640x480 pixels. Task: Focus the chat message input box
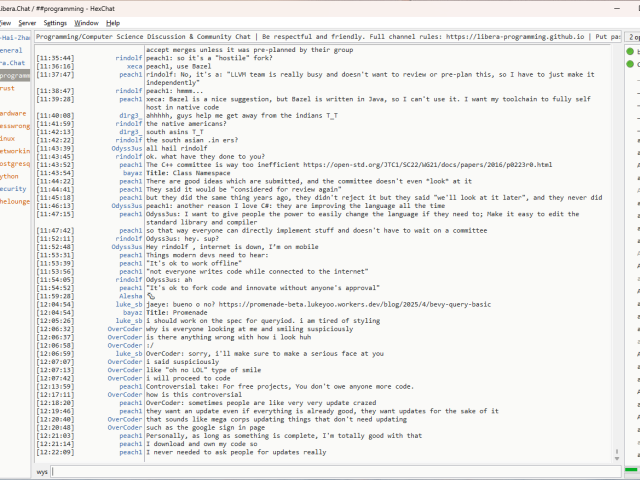click(330, 470)
